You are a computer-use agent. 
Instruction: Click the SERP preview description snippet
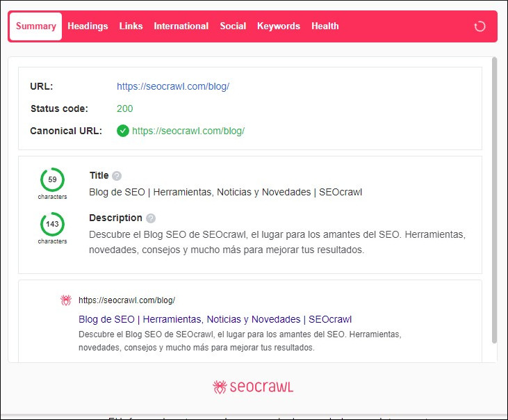tap(240, 341)
